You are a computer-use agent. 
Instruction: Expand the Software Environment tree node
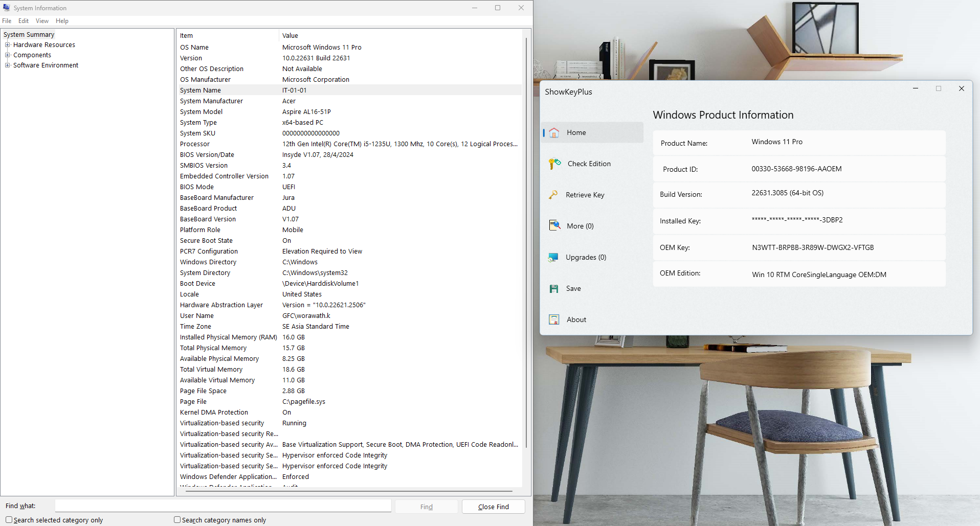coord(8,65)
